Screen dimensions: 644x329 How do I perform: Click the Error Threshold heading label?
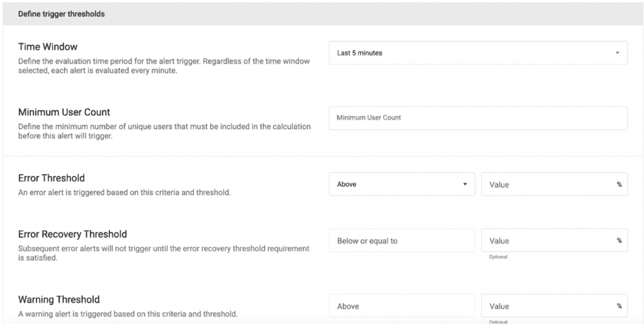[52, 178]
